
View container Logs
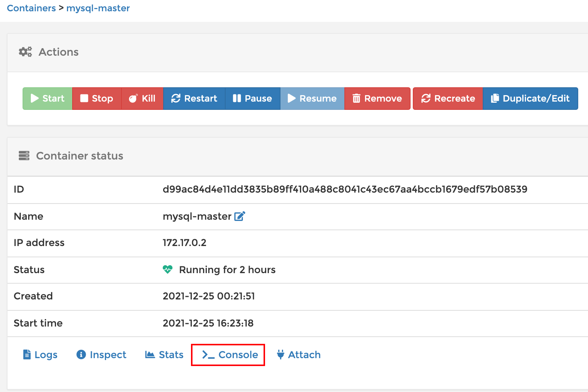[x=40, y=354]
